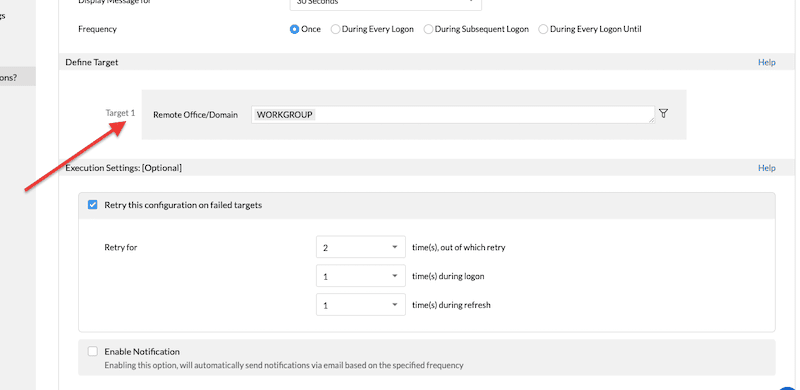
Task: Select the WORKGROUP domain tag
Action: pos(285,115)
